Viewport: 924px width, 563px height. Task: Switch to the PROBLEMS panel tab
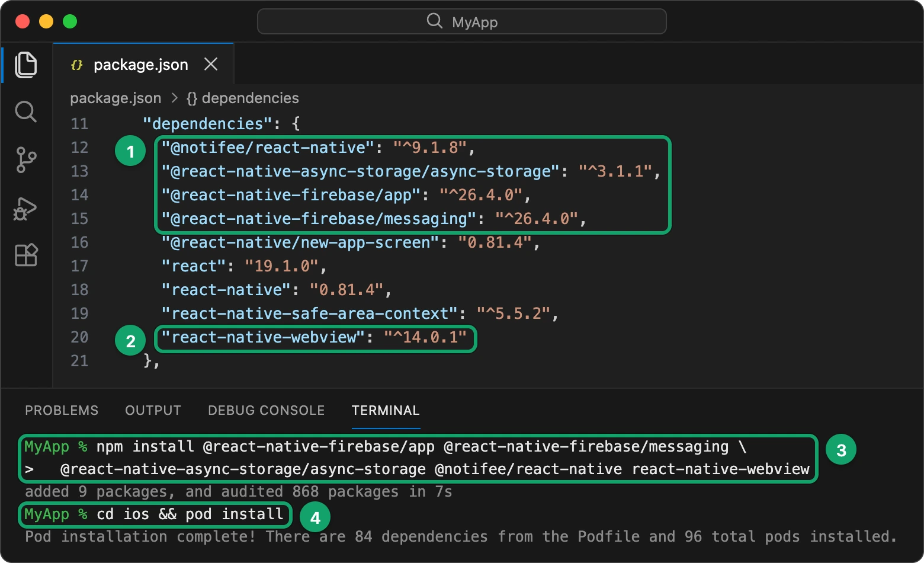[x=62, y=410]
